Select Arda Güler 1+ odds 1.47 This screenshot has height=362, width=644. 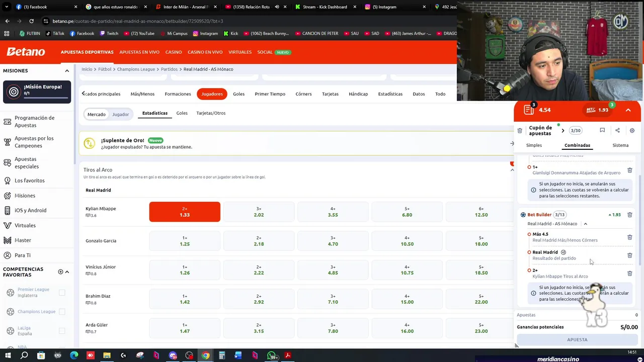[x=185, y=328]
